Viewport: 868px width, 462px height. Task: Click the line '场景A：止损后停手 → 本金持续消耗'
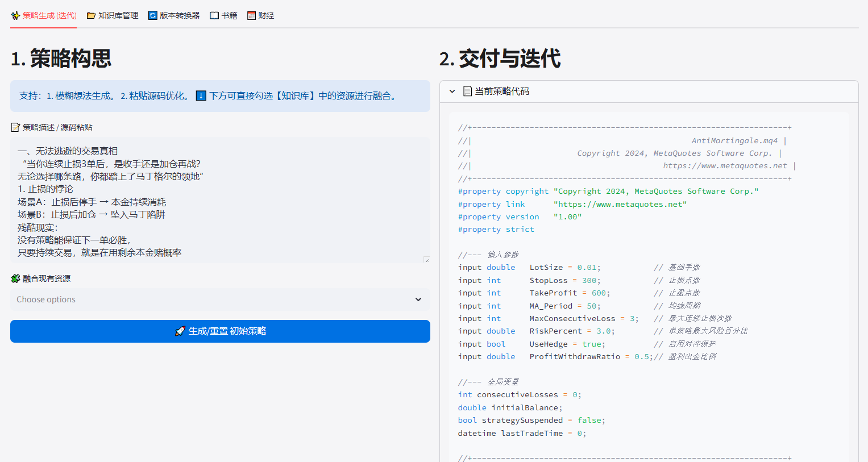[92, 202]
